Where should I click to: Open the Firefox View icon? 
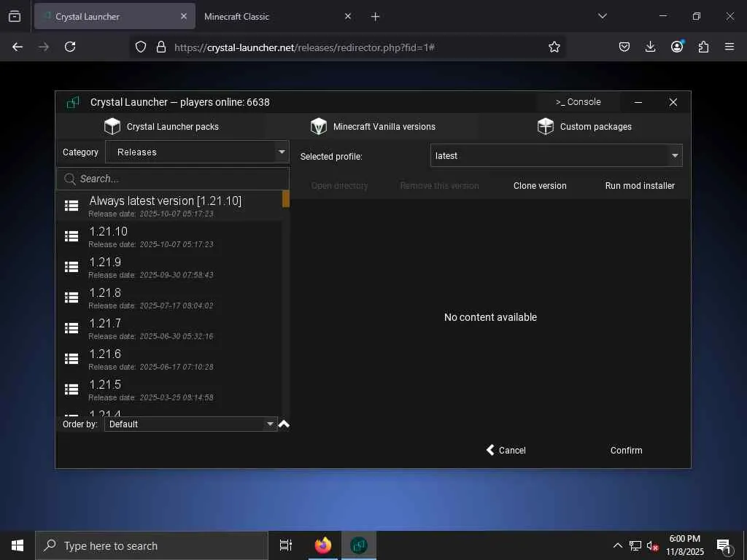[x=15, y=17]
